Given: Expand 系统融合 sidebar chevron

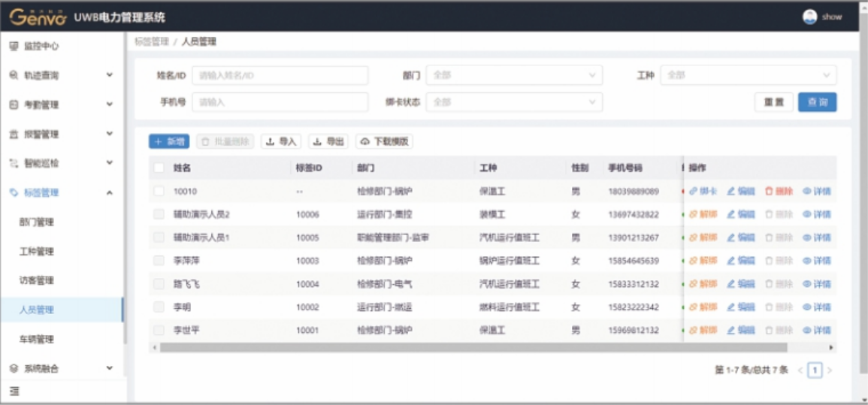Looking at the screenshot, I should pos(110,368).
